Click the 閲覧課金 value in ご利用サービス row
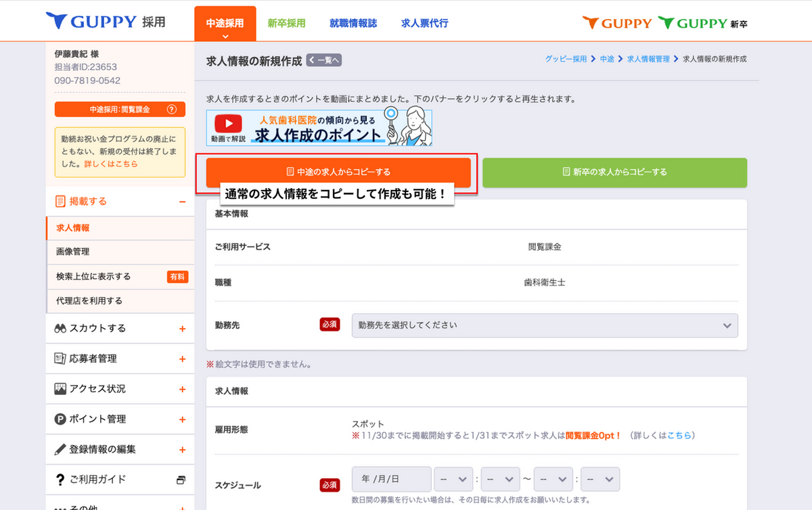 [x=545, y=247]
